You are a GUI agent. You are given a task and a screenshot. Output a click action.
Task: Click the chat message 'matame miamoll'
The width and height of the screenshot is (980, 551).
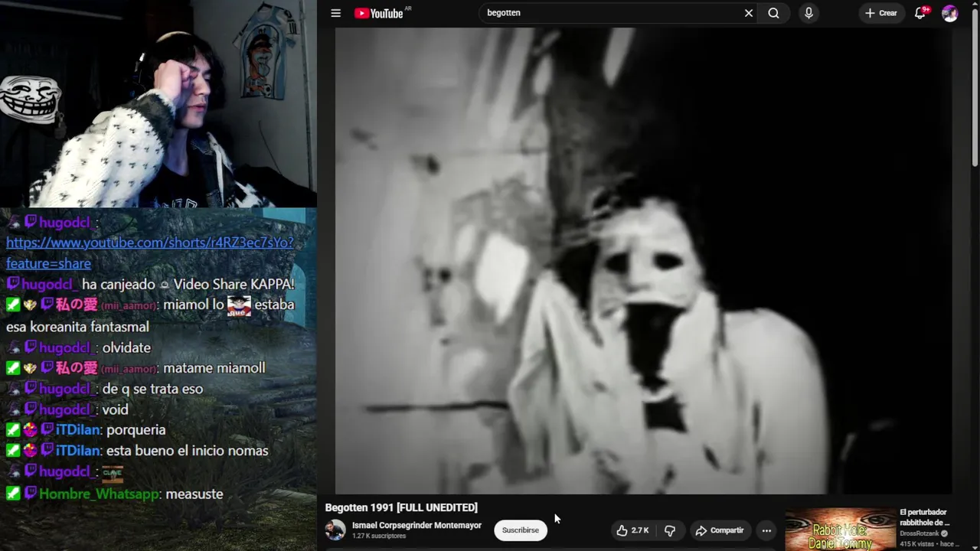coord(214,368)
